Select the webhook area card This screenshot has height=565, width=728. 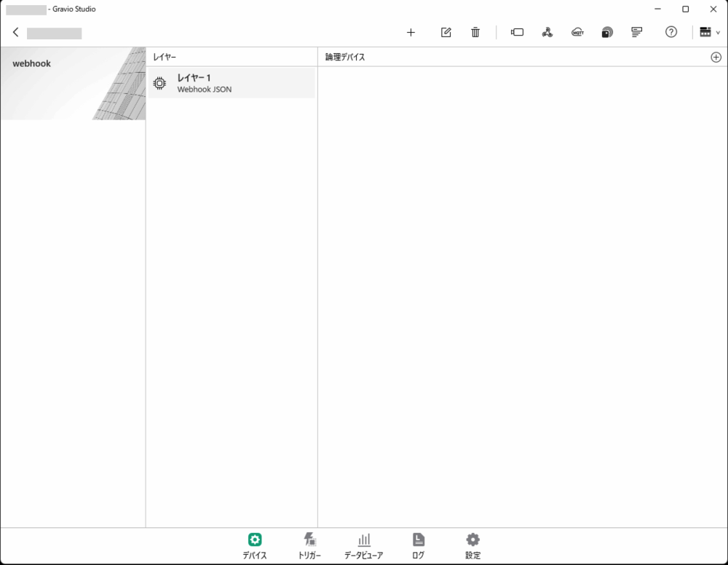tap(73, 84)
